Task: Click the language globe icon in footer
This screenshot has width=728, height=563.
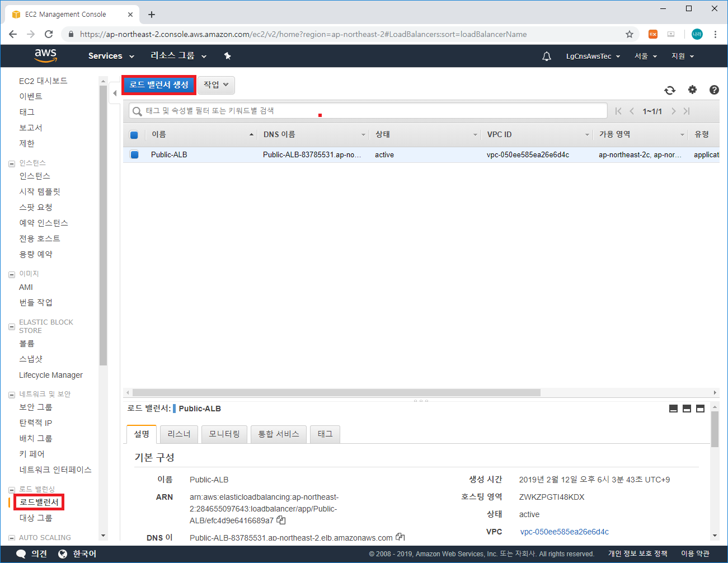Action: point(63,553)
